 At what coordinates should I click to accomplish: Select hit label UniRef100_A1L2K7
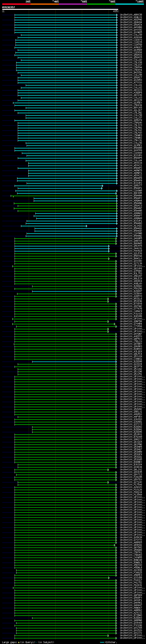point(131,110)
